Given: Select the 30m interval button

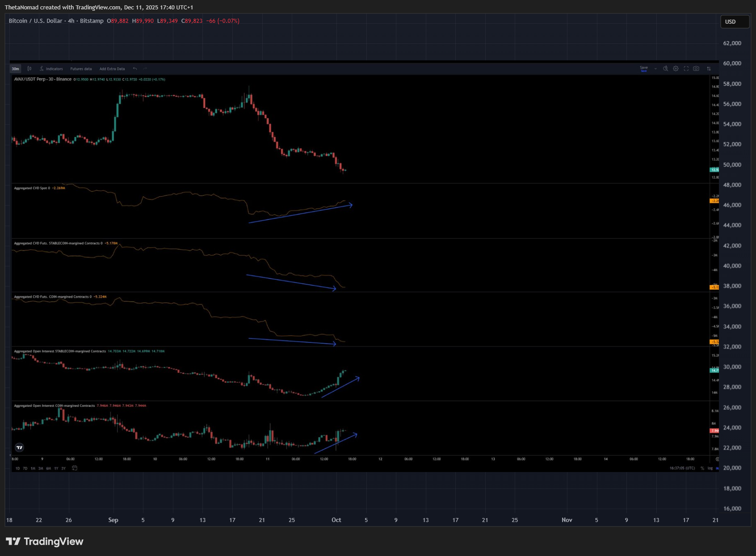Looking at the screenshot, I should pos(15,69).
